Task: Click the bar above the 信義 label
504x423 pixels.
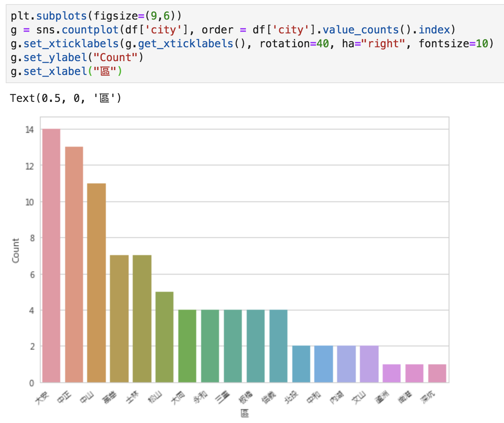Action: click(278, 346)
